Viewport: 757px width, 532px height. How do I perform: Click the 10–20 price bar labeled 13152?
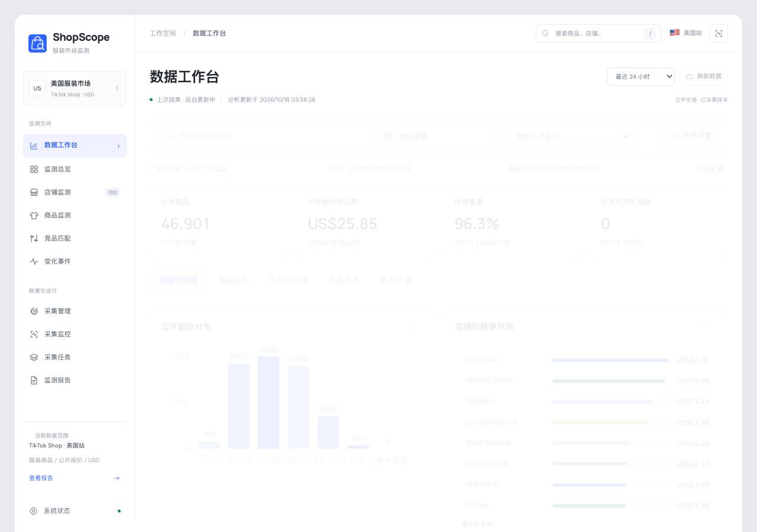(239, 406)
